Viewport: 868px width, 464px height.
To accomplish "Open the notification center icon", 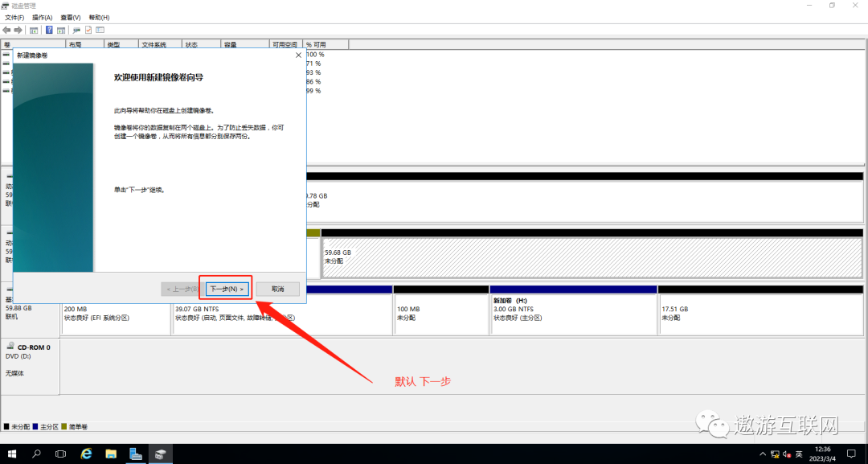I will 851,454.
